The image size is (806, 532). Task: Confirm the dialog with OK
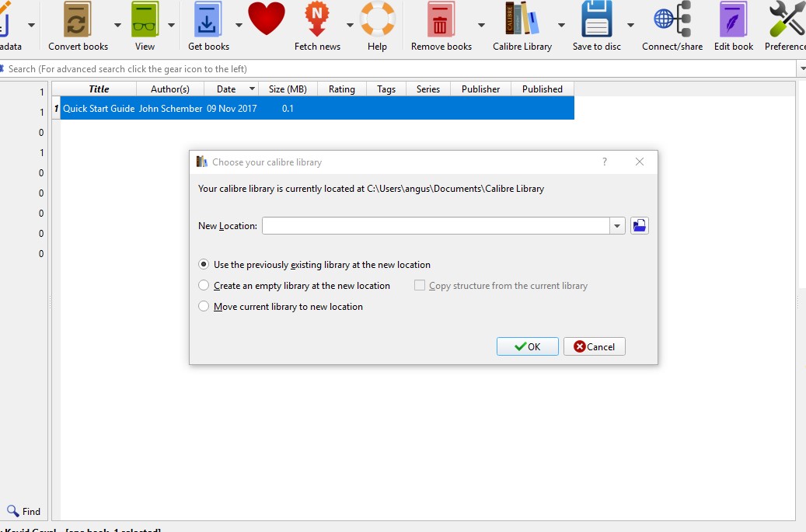coord(528,346)
